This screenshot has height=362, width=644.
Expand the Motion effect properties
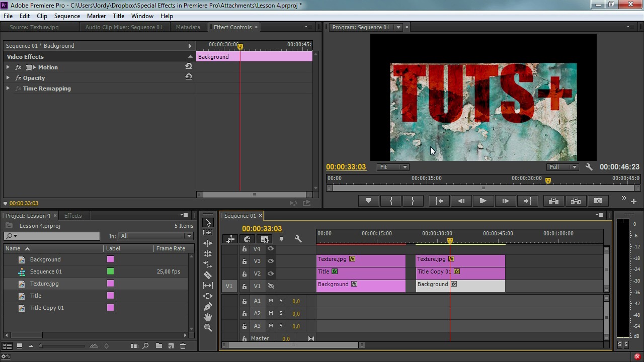coord(8,67)
